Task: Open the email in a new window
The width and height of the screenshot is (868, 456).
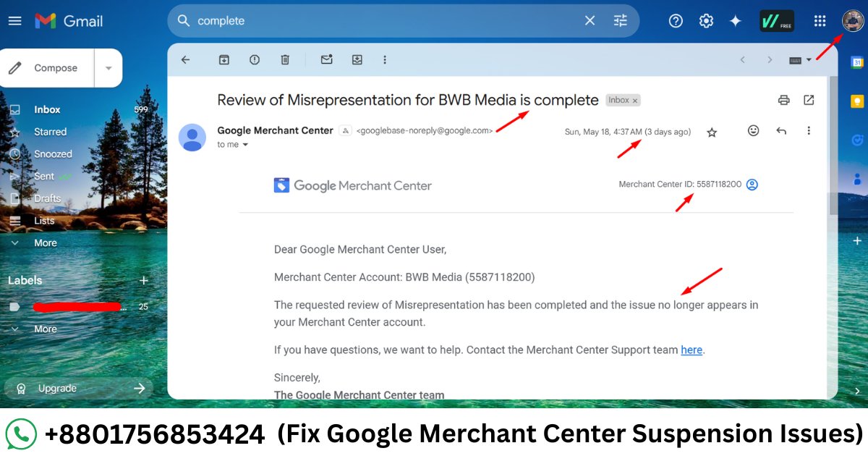Action: [809, 100]
